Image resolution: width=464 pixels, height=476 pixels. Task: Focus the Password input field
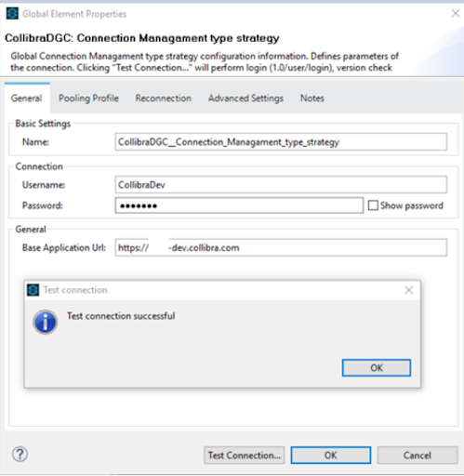(x=239, y=205)
